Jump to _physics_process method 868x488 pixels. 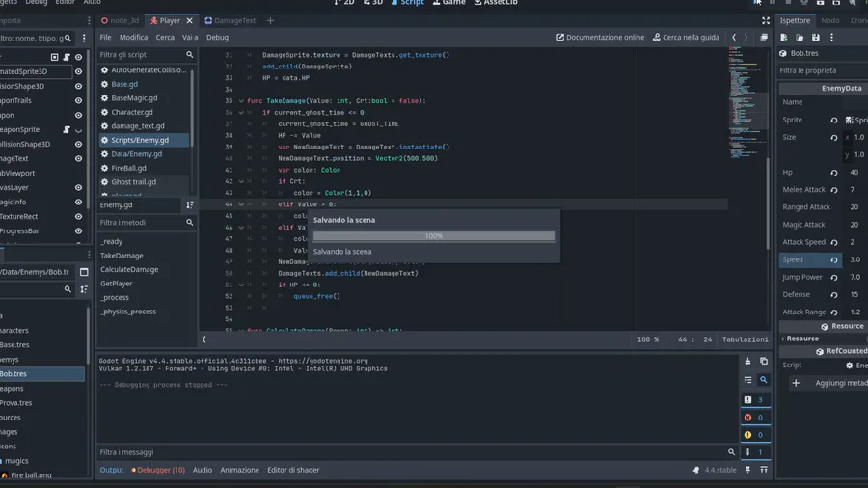[x=128, y=312]
